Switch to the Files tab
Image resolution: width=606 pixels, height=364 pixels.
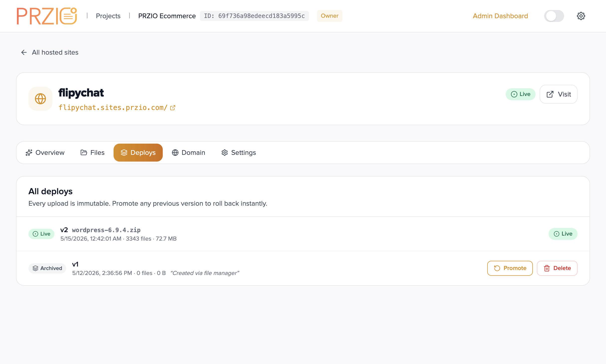(92, 153)
